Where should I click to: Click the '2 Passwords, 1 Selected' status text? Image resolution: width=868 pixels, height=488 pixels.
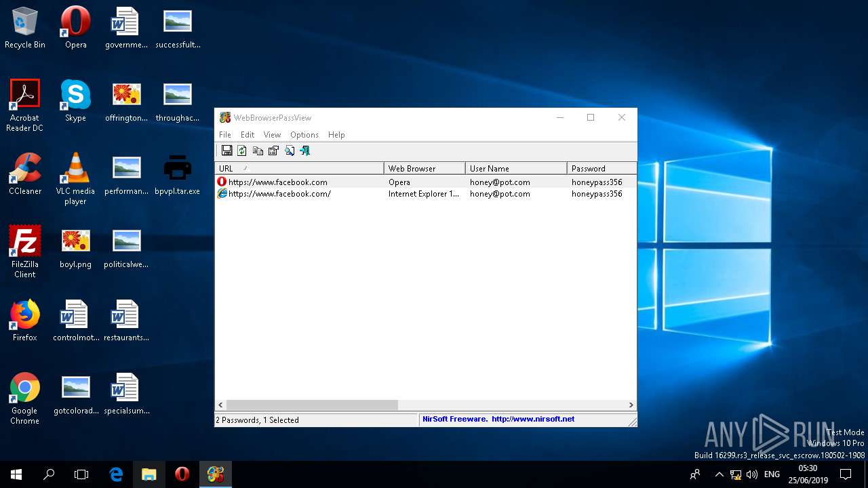pyautogui.click(x=257, y=420)
